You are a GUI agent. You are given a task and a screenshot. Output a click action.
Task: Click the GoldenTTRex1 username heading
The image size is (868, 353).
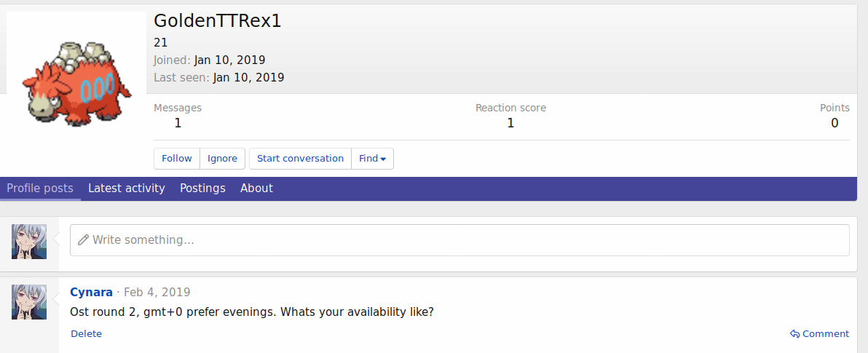coord(217,21)
